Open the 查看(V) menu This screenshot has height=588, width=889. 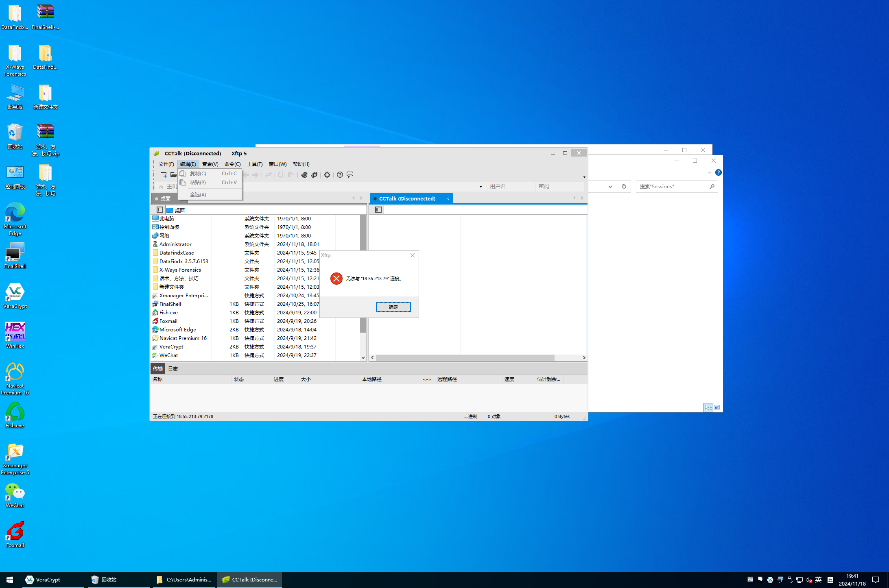click(210, 164)
